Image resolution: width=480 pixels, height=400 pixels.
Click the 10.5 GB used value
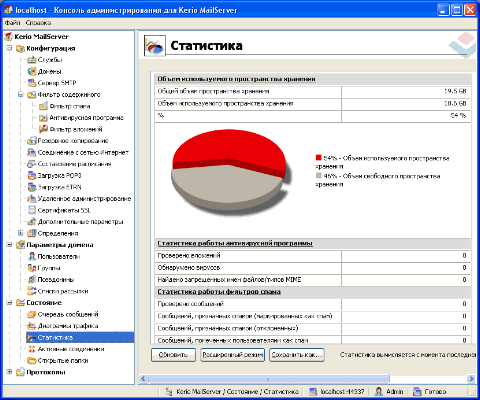click(x=455, y=104)
